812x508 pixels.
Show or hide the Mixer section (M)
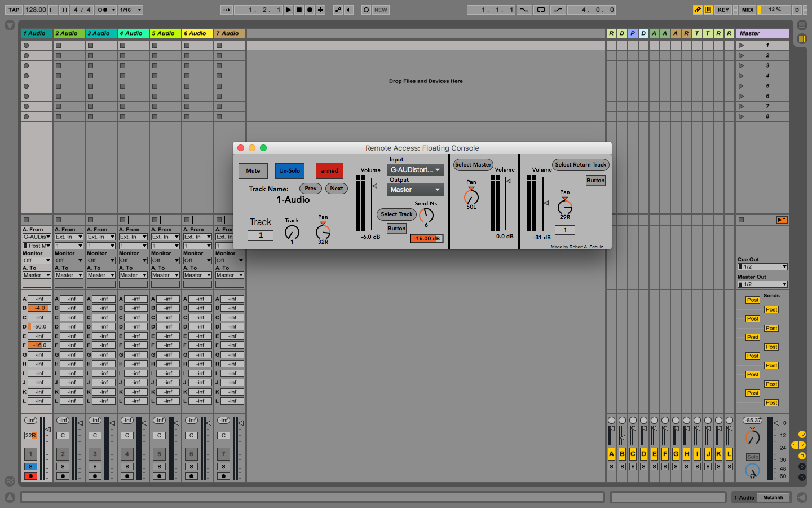click(801, 456)
